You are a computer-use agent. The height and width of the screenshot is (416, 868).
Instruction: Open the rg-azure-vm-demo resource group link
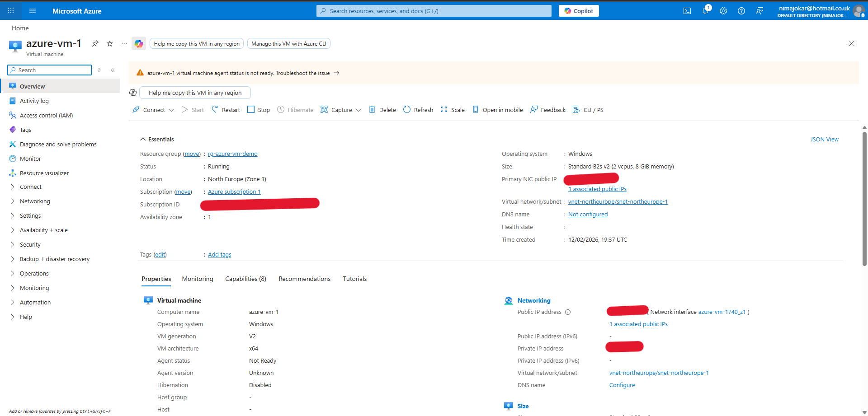pos(232,154)
